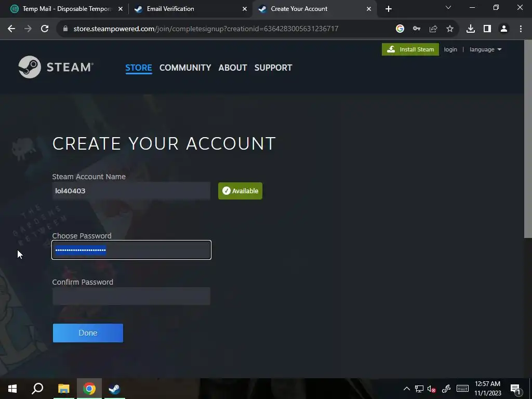This screenshot has width=532, height=399.
Task: Open the ABOUT page
Action: click(x=233, y=68)
